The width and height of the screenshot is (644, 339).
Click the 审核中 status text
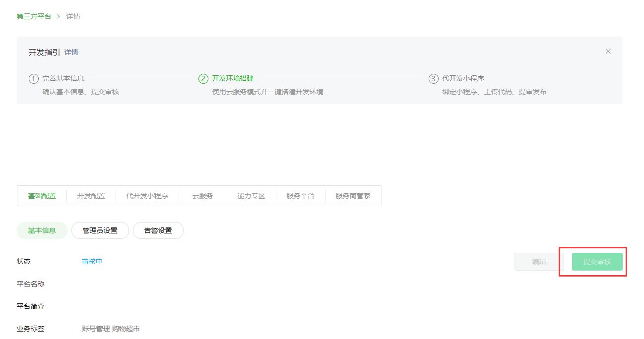[x=92, y=261]
